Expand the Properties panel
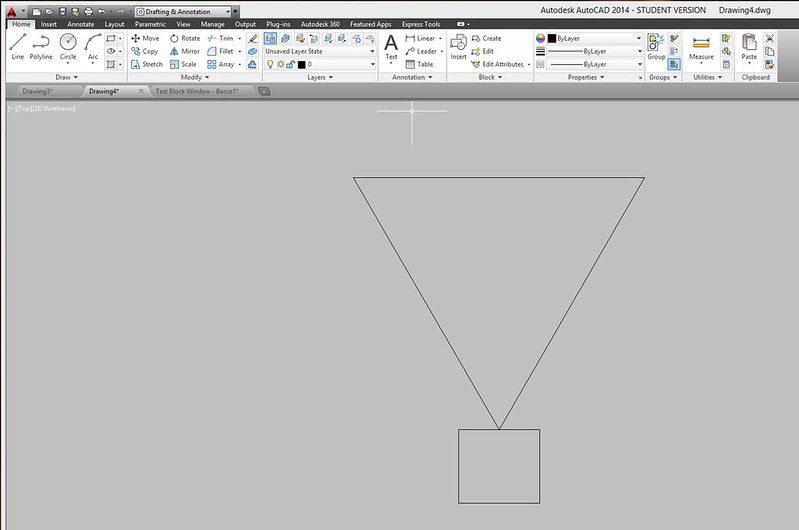 pos(585,77)
